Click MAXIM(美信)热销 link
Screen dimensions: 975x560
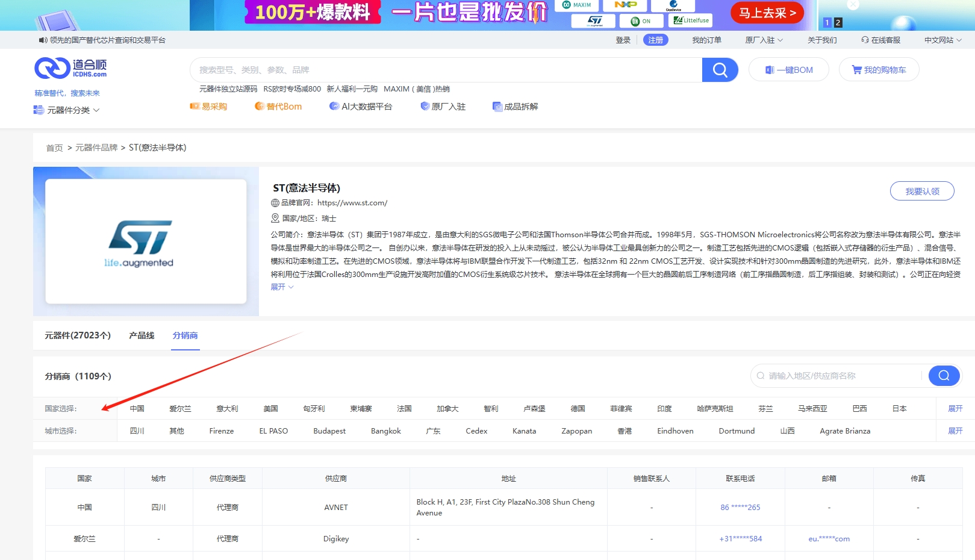pos(417,89)
